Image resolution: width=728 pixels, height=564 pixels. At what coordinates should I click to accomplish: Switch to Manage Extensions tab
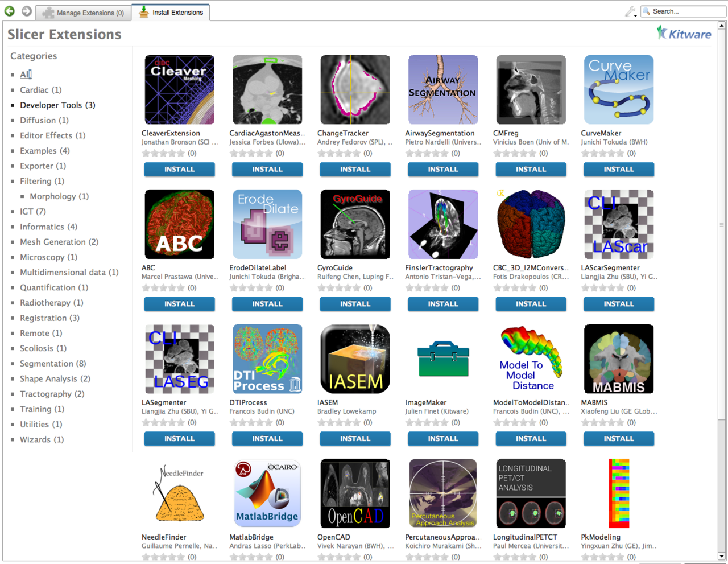tap(84, 13)
